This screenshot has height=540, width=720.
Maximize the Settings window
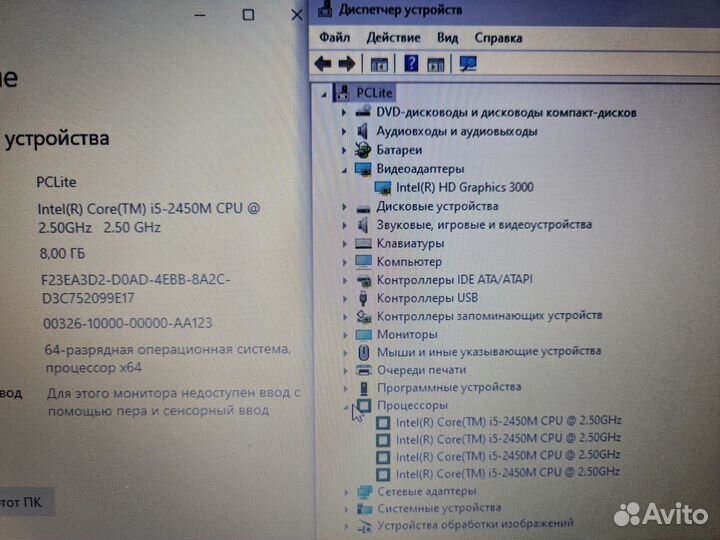coord(248,15)
